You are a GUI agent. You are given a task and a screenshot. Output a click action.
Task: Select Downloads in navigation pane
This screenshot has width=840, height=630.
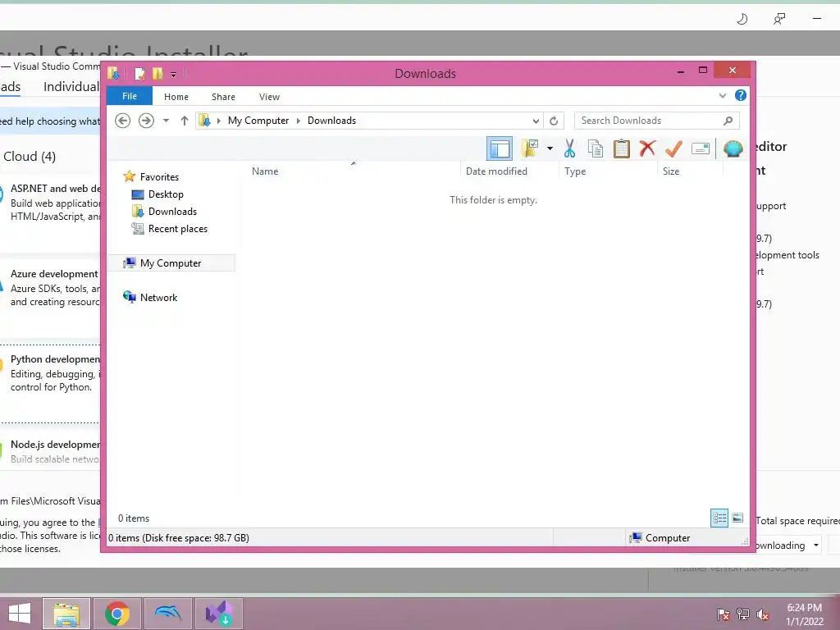(x=164, y=211)
